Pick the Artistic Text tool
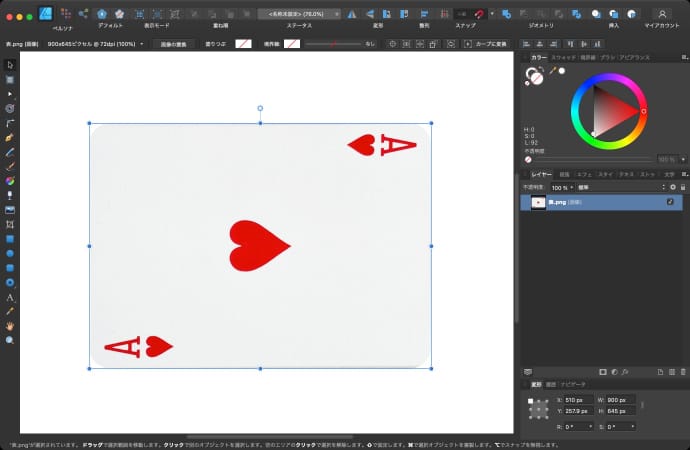The height and width of the screenshot is (450, 690). [x=10, y=298]
